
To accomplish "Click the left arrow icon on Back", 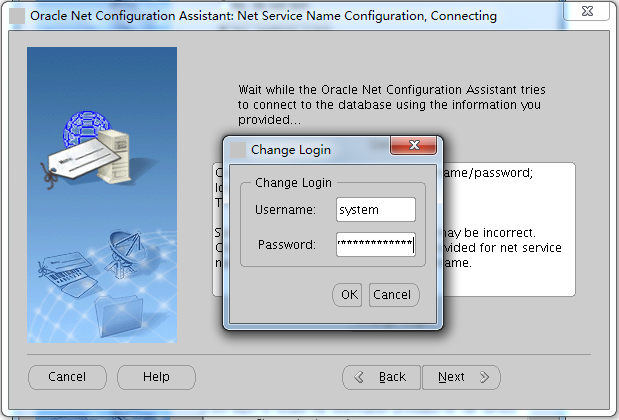I will pos(359,377).
